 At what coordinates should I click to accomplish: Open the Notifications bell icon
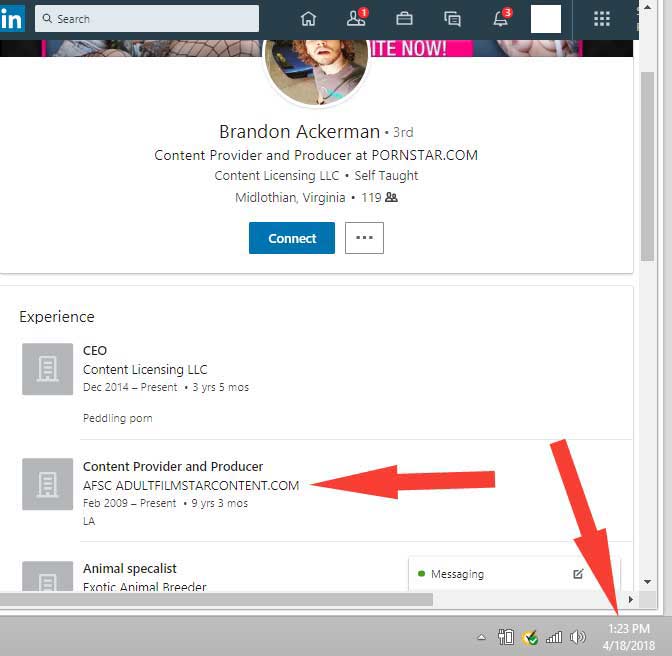click(x=501, y=18)
